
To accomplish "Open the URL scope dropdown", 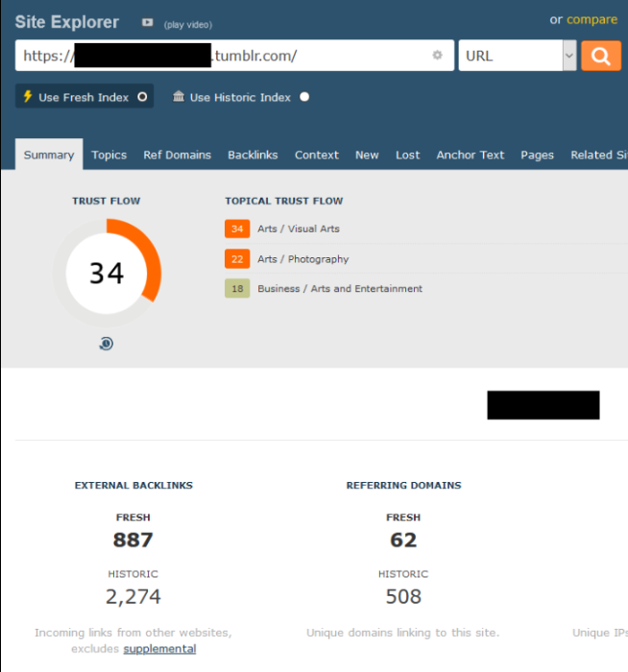I will point(518,56).
